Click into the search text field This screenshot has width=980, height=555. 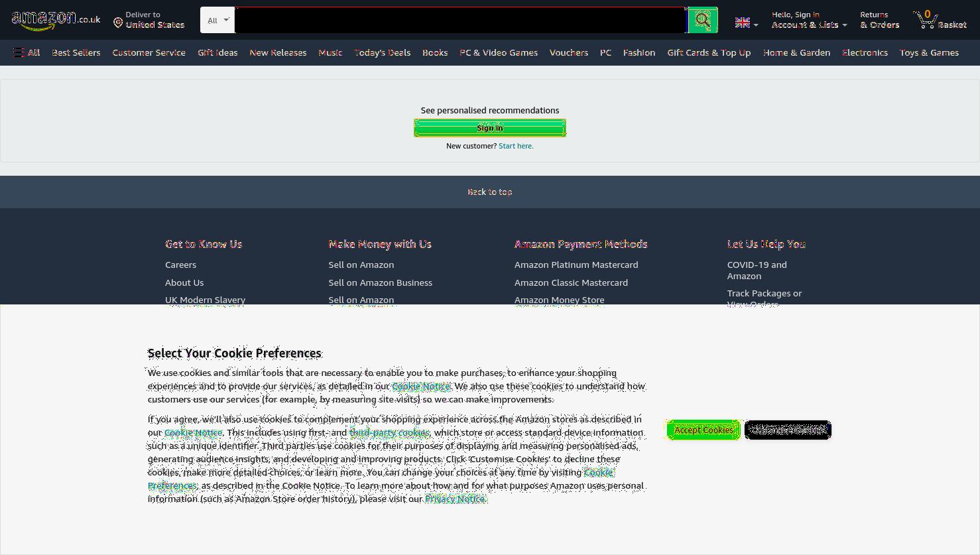pos(461,20)
